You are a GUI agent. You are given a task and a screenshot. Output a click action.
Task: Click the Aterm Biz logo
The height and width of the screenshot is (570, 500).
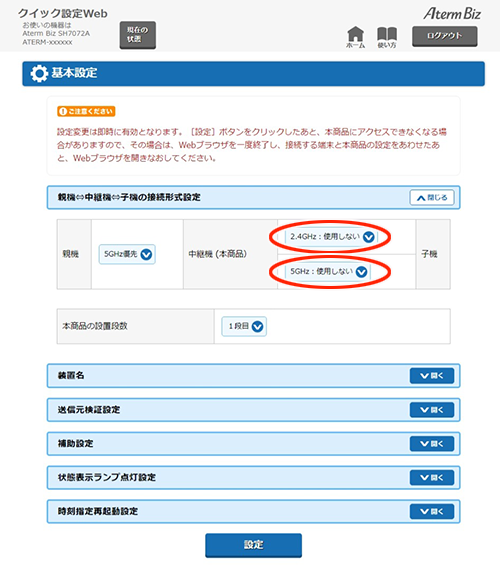click(x=452, y=14)
